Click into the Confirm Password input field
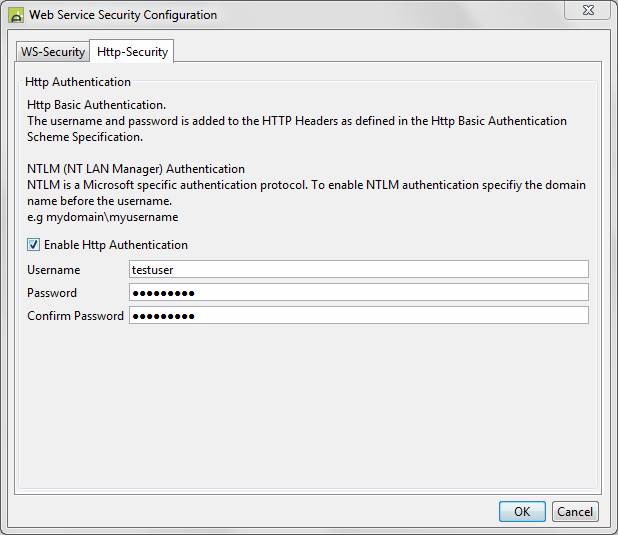This screenshot has height=535, width=618. tap(358, 315)
